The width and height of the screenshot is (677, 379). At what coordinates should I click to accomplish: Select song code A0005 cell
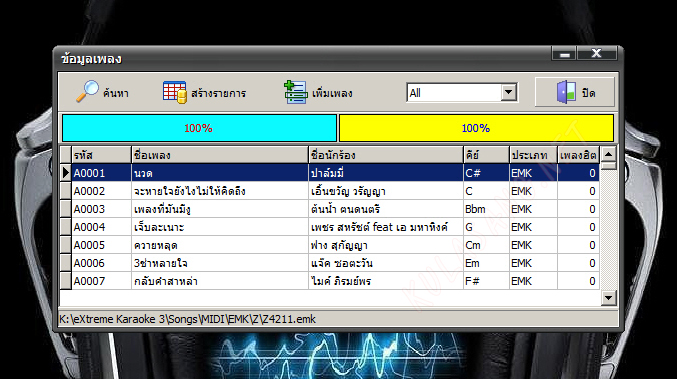click(x=101, y=245)
